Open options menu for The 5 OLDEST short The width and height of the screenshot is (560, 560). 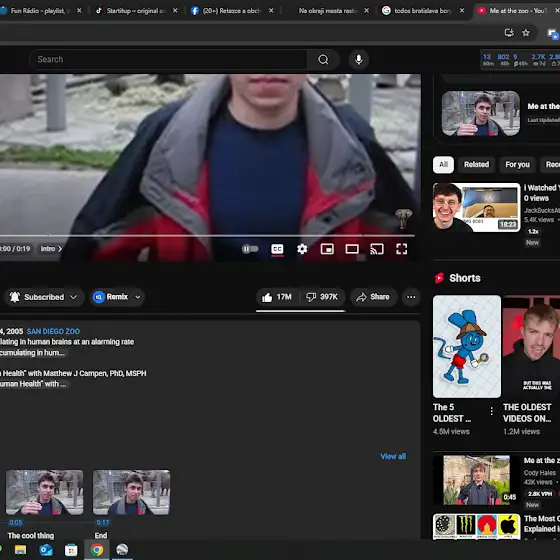(x=492, y=411)
